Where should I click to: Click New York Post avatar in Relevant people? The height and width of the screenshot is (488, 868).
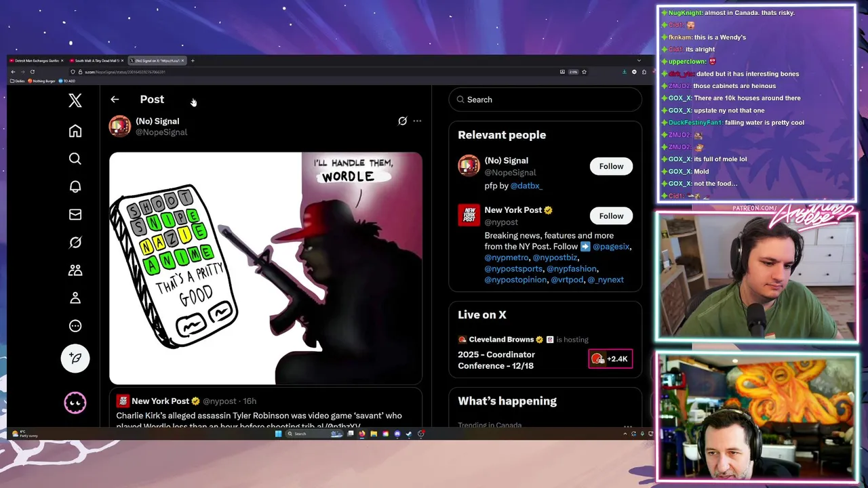[469, 215]
